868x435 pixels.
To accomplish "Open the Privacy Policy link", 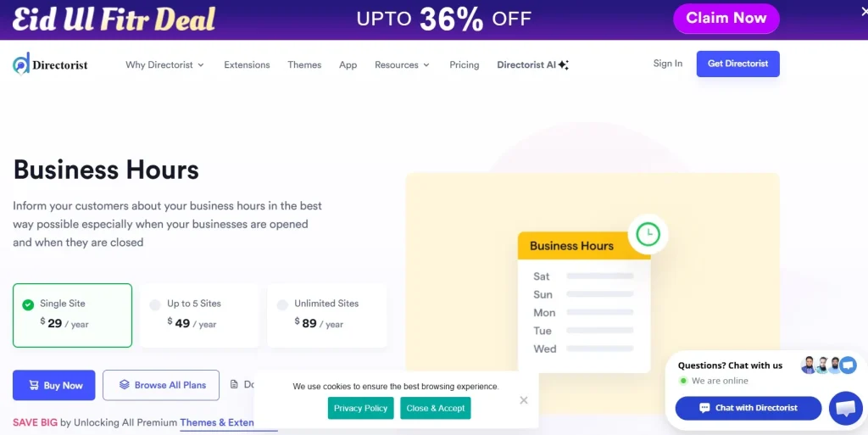I will [360, 408].
